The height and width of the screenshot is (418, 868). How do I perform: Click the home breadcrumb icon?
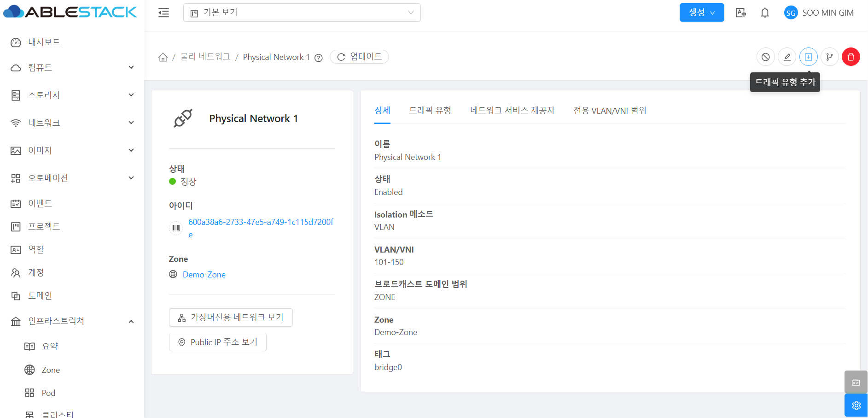(163, 57)
